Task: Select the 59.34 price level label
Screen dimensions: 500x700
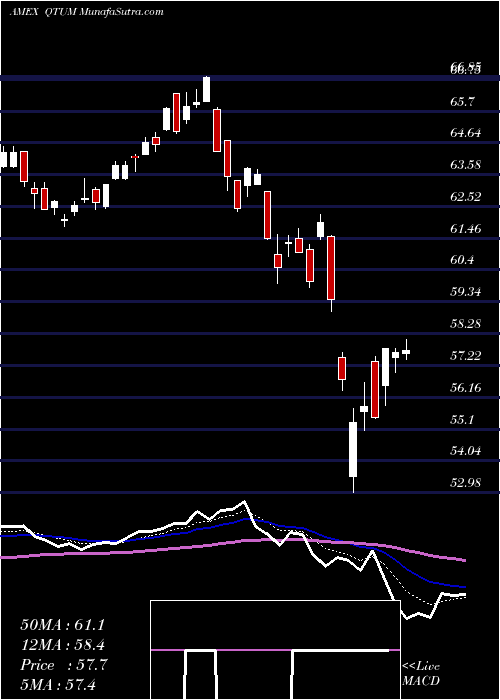Action: tap(467, 292)
